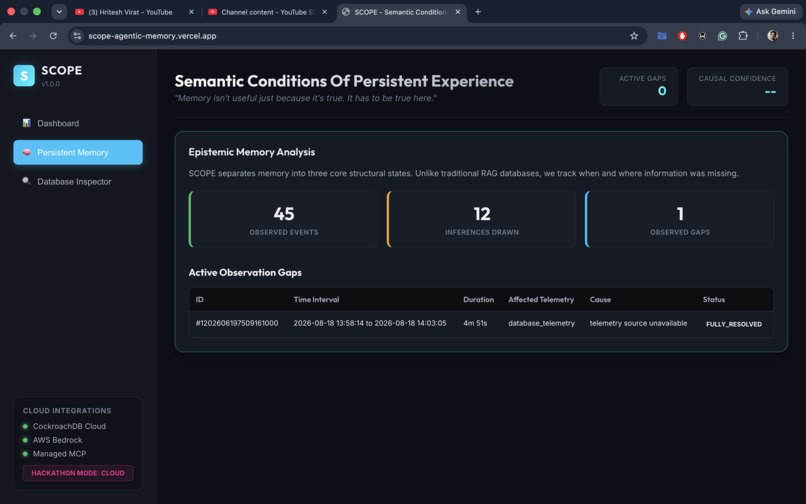Click telemetry source unavailable cause cell
This screenshot has width=806, height=504.
[638, 323]
